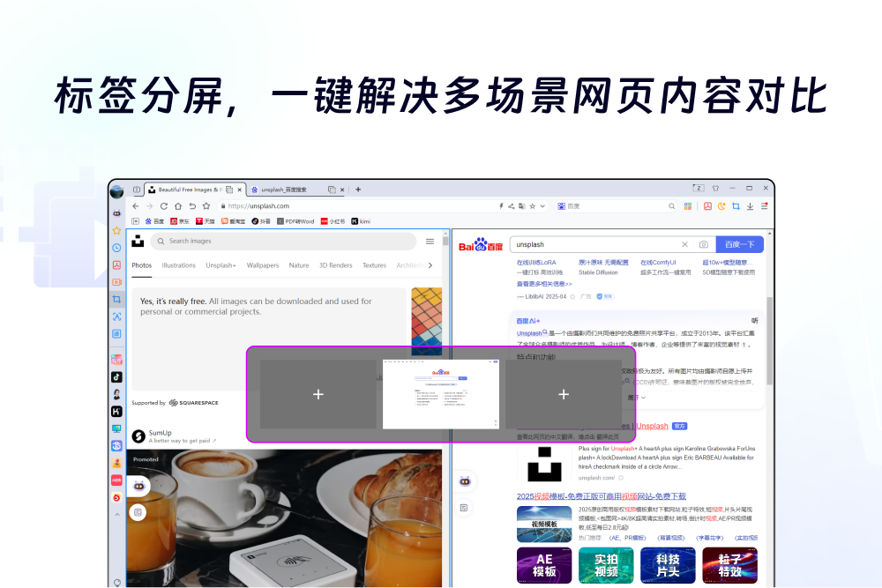Image resolution: width=882 pixels, height=588 pixels.
Task: Open the Unsplash hamburger menu
Action: coord(430,241)
